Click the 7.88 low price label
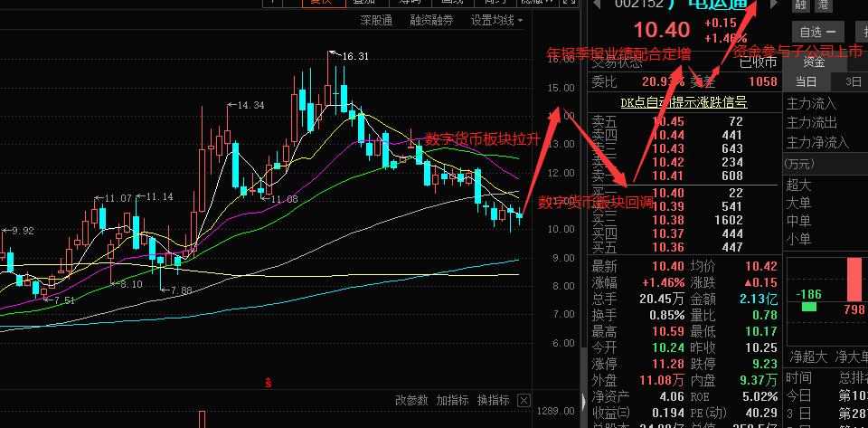This screenshot has height=428, width=868. pyautogui.click(x=181, y=290)
